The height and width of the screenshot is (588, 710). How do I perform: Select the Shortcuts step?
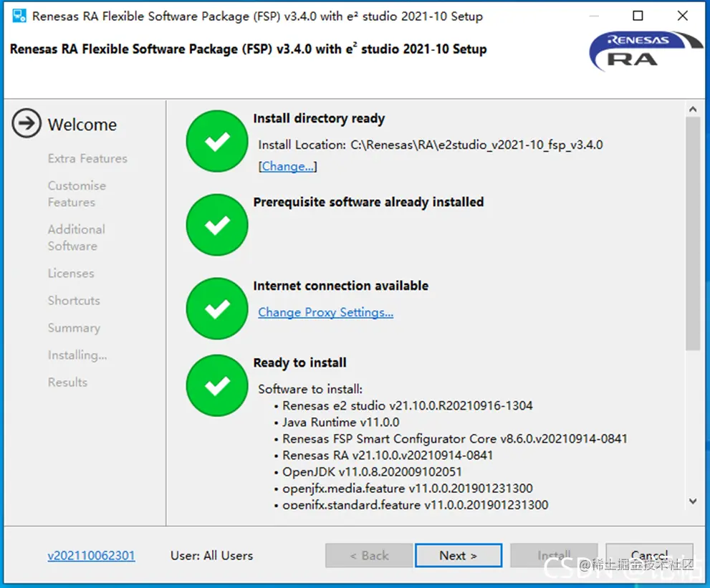click(74, 301)
